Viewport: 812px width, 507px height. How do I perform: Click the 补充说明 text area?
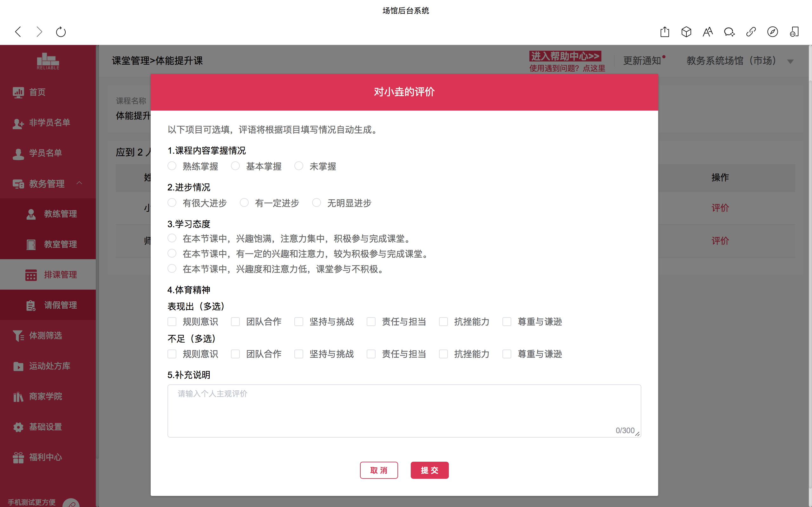(404, 410)
